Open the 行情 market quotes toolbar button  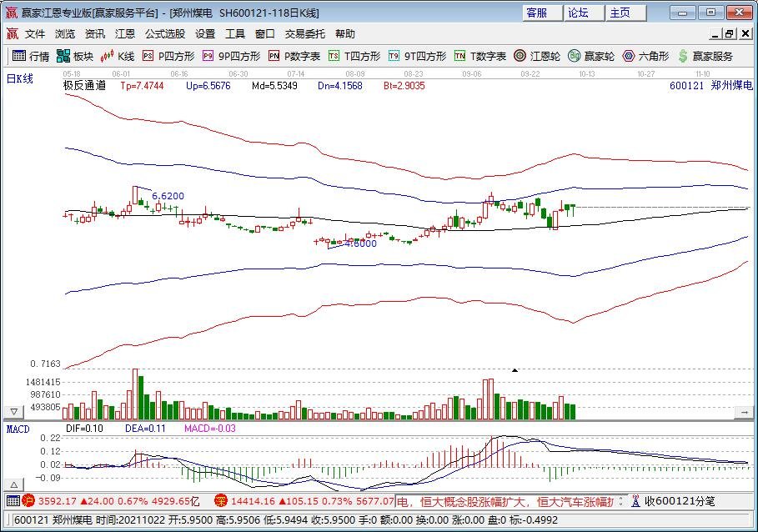pos(30,57)
